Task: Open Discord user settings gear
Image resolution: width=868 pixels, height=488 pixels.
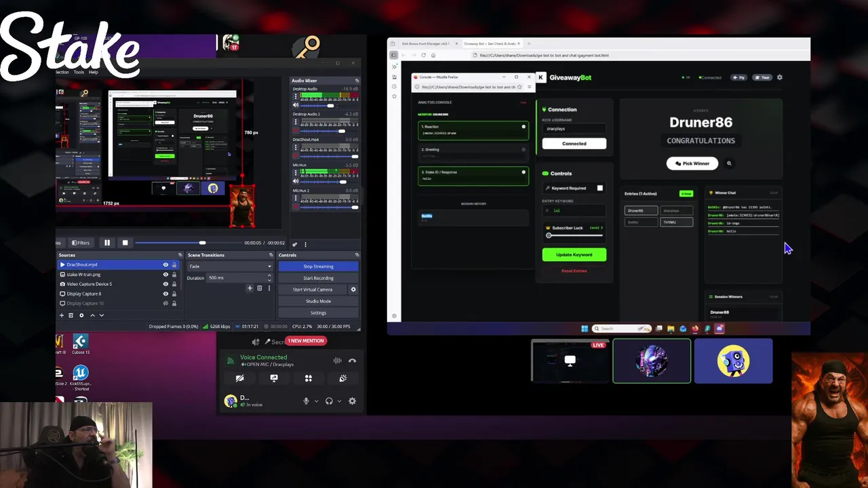Action: pos(352,401)
